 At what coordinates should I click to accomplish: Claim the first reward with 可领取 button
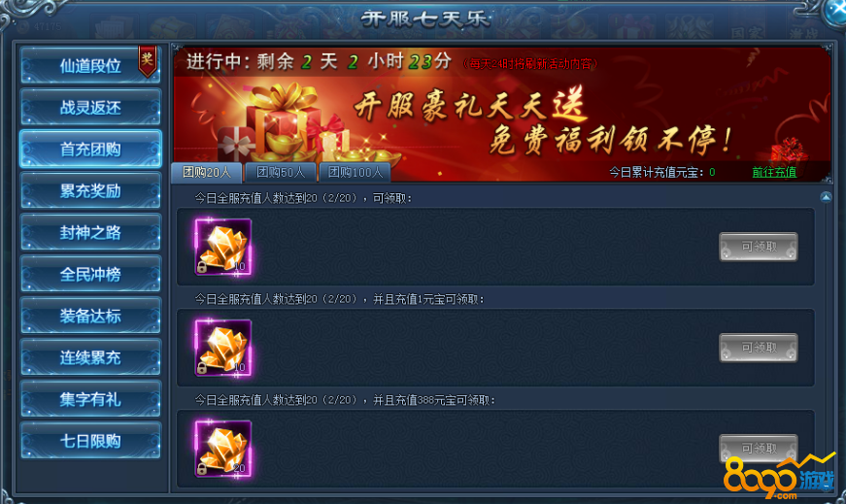(x=758, y=247)
